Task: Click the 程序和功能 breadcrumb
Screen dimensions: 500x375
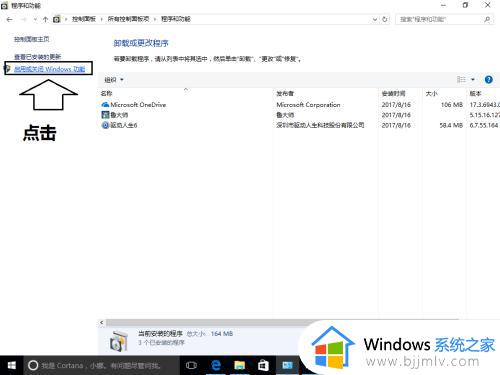Action: pyautogui.click(x=176, y=19)
